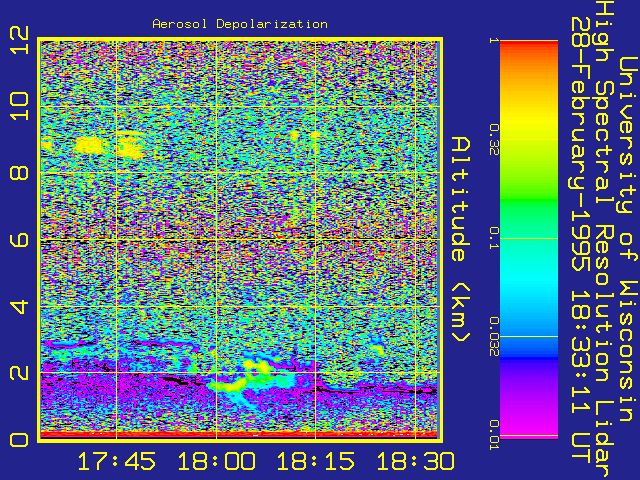Screen dimensions: 640x480
Task: Click the yellow-green plume near 18:05 at 2 km
Action: pyautogui.click(x=253, y=376)
